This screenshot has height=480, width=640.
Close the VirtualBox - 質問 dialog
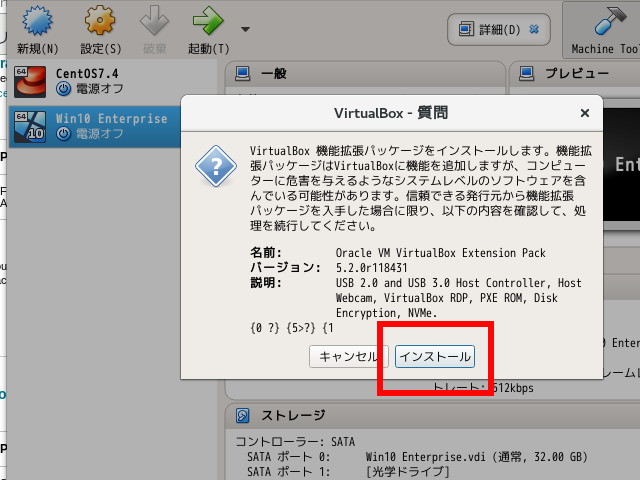[x=585, y=113]
